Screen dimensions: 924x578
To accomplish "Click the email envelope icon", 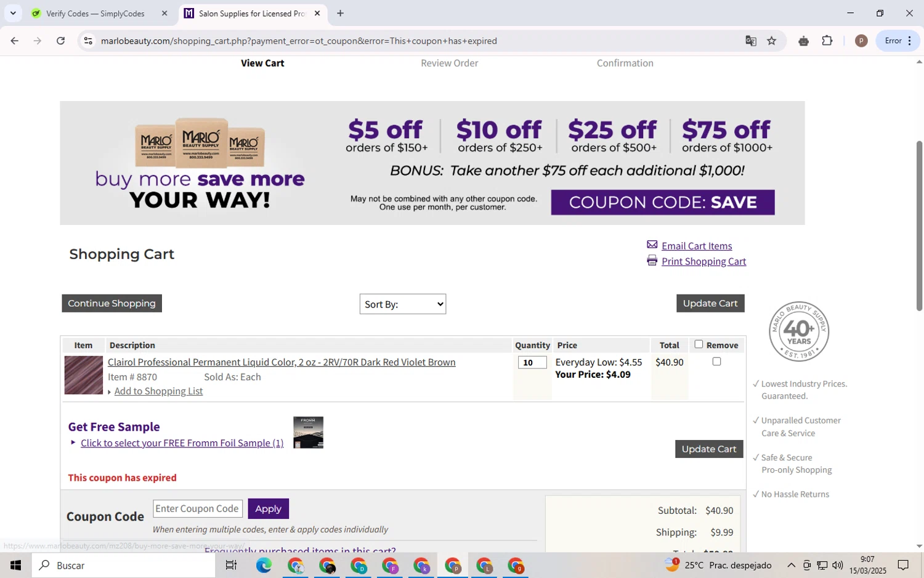I will (x=652, y=245).
